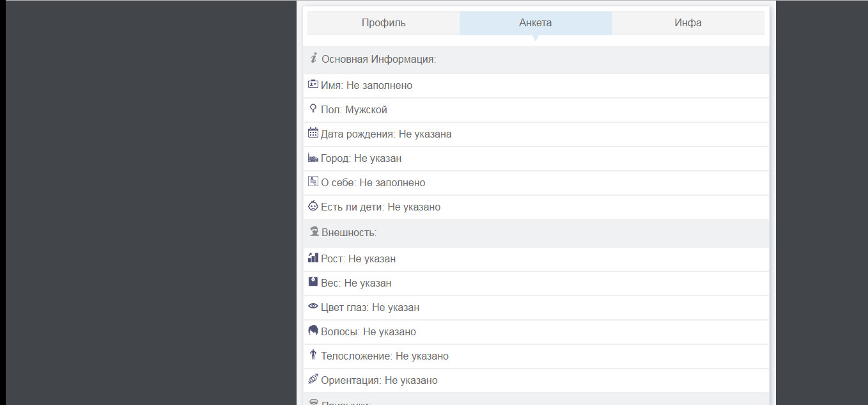Screen dimensions: 868x405
Task: Click the info icon in Основная Информация header
Action: tap(314, 59)
